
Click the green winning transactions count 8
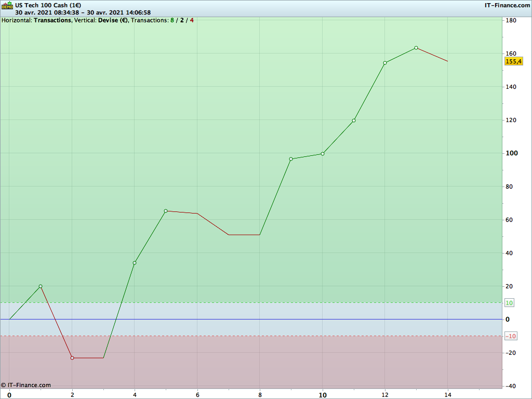point(172,20)
